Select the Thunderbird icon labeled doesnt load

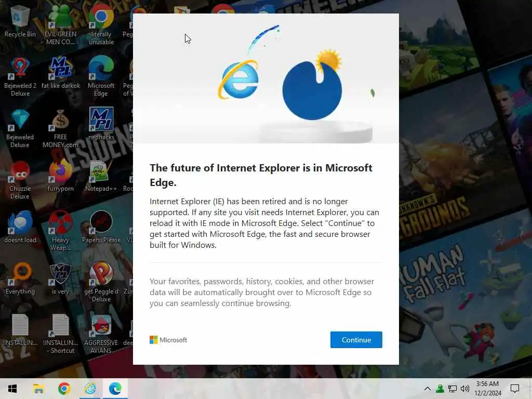click(20, 227)
